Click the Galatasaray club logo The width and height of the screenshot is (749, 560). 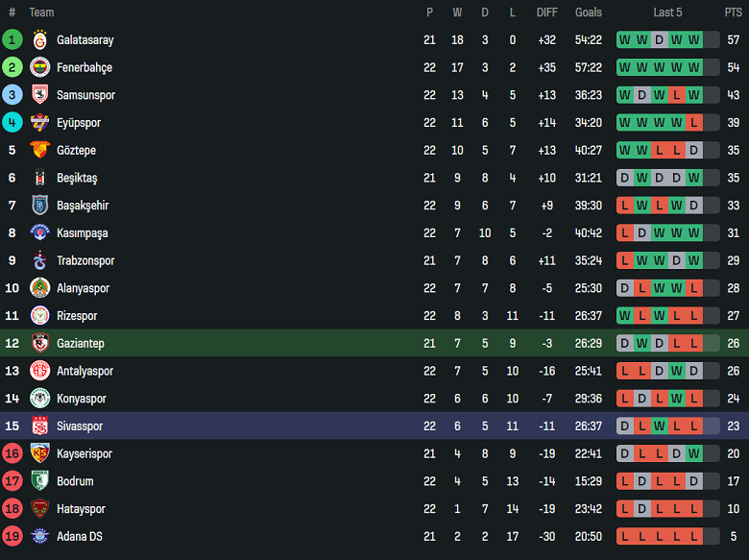pyautogui.click(x=39, y=40)
